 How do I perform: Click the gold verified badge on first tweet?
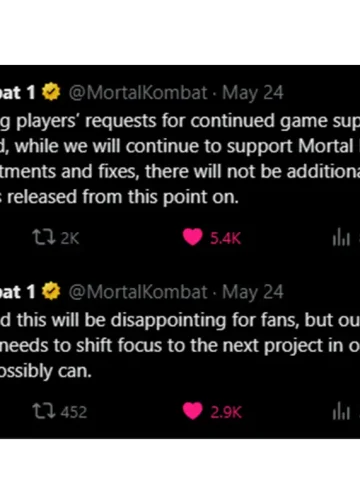pos(51,92)
